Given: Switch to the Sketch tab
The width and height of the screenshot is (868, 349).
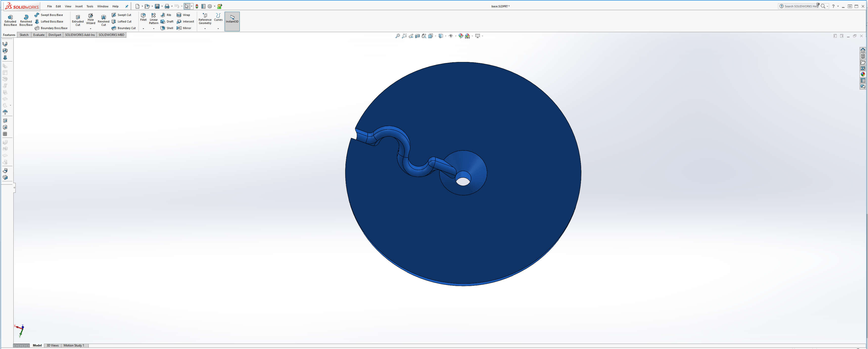Looking at the screenshot, I should click(24, 35).
